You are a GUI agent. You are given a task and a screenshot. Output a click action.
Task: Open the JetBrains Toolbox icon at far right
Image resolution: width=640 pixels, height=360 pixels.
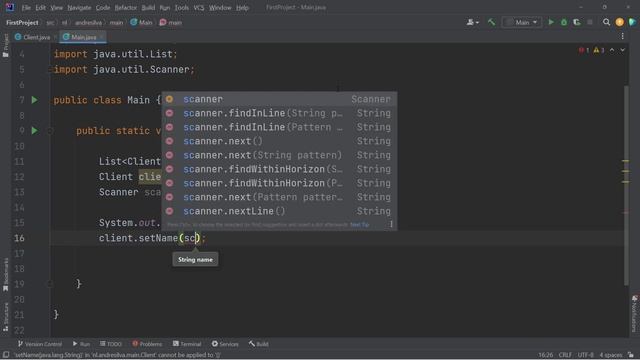pyautogui.click(x=632, y=22)
